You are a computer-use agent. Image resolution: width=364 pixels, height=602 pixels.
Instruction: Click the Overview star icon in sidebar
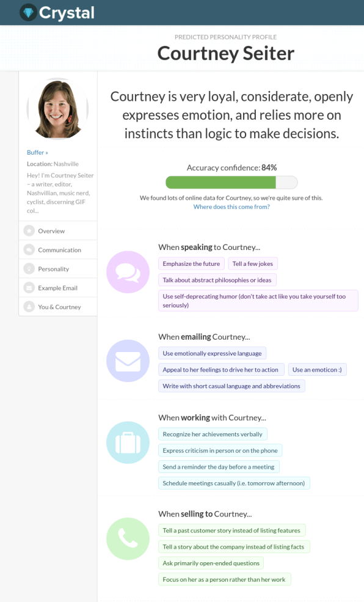click(29, 231)
